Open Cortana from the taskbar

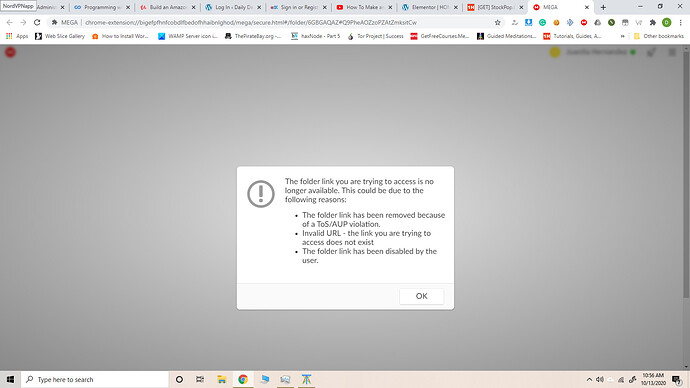click(x=179, y=379)
